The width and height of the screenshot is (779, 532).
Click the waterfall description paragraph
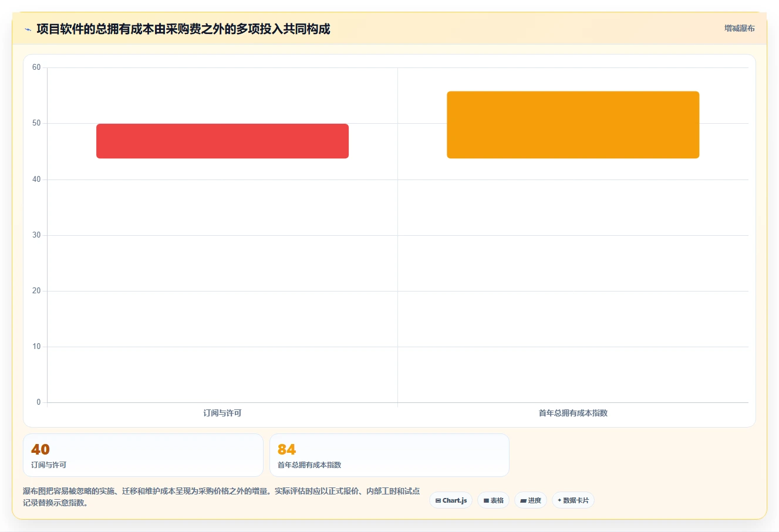[222, 497]
